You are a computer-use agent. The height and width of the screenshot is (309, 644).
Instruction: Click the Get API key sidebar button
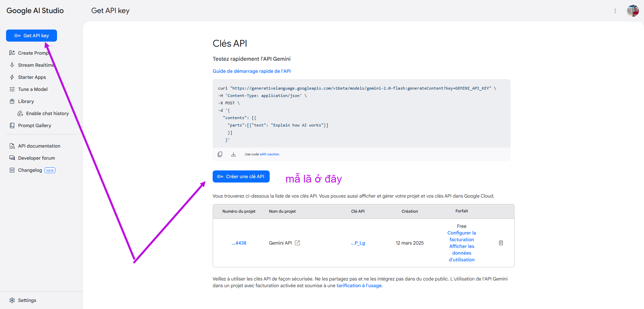(x=32, y=36)
